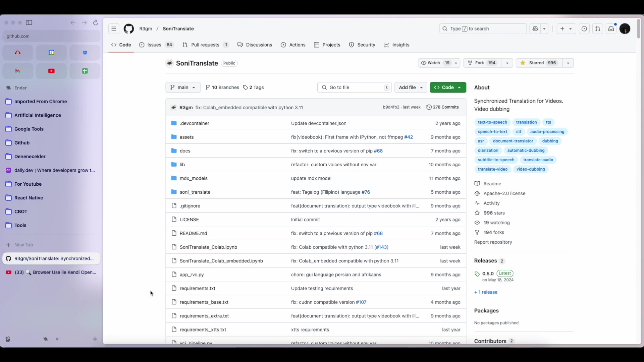Open Gmail pinned tab icon

pos(18,71)
